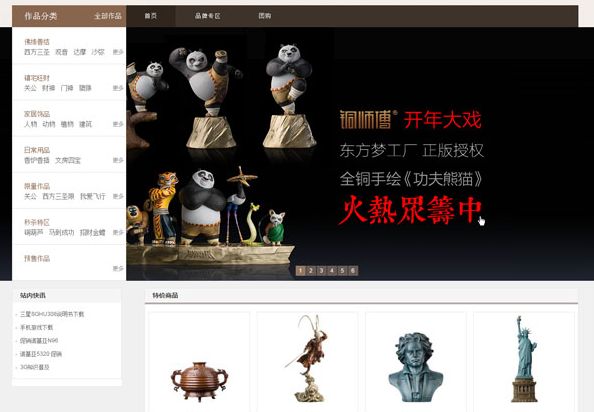Image resolution: width=594 pixels, height=412 pixels.
Task: Open the Statue of Liberty product thumbnail
Action: (524, 359)
